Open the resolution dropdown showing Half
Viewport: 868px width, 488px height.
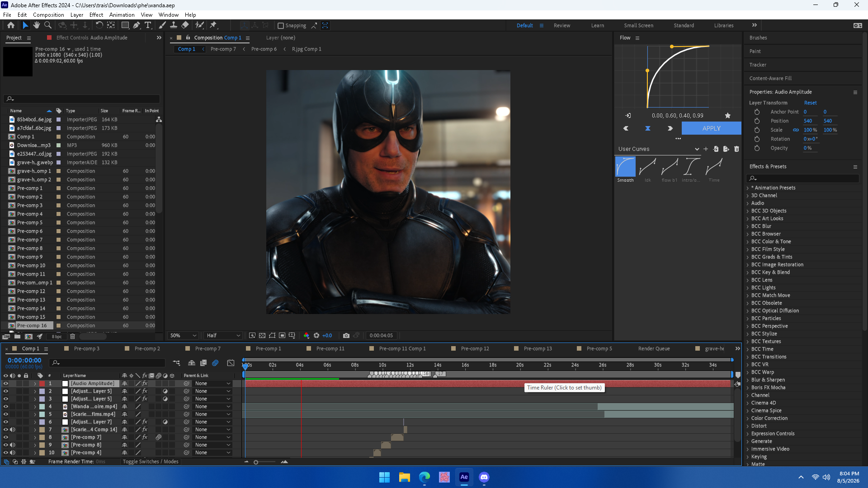(223, 336)
